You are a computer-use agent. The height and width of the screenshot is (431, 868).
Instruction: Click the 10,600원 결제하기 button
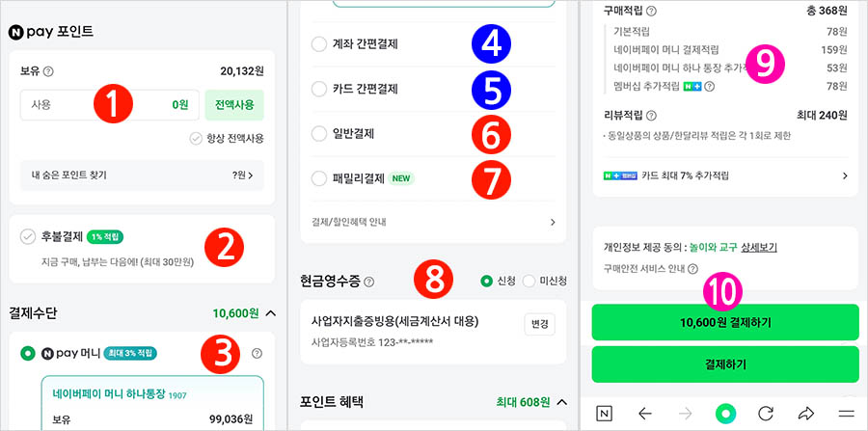[x=725, y=323]
